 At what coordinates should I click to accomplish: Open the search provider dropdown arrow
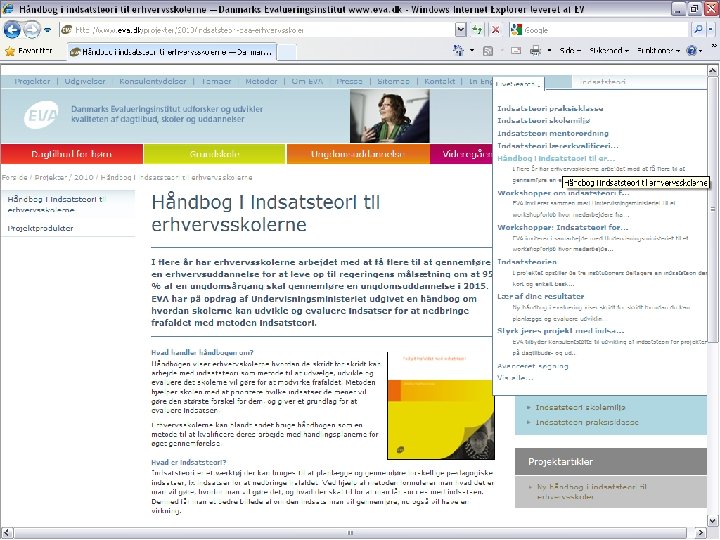pyautogui.click(x=710, y=30)
